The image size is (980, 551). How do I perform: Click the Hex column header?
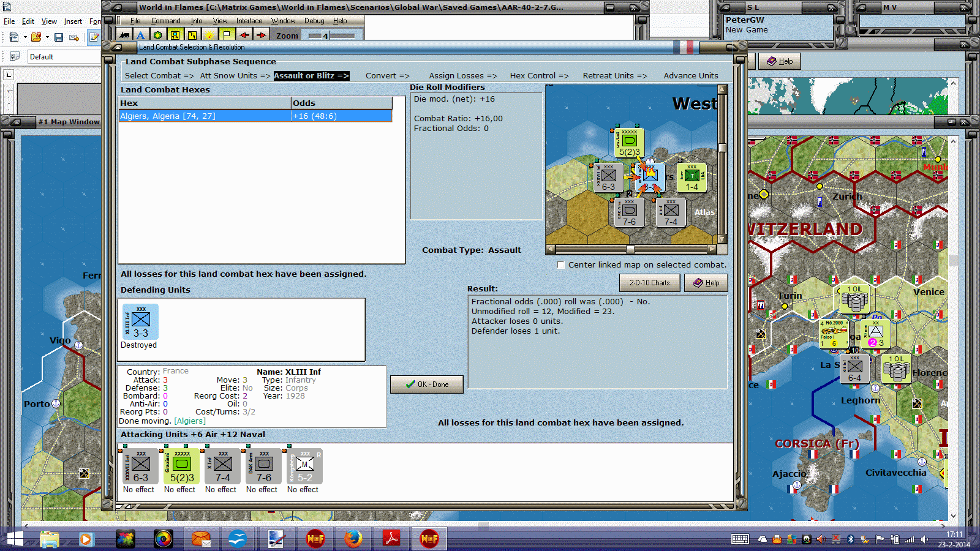click(x=205, y=103)
